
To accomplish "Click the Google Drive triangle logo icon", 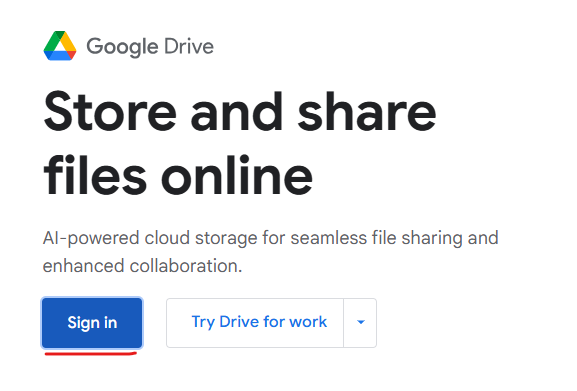I will (x=60, y=46).
